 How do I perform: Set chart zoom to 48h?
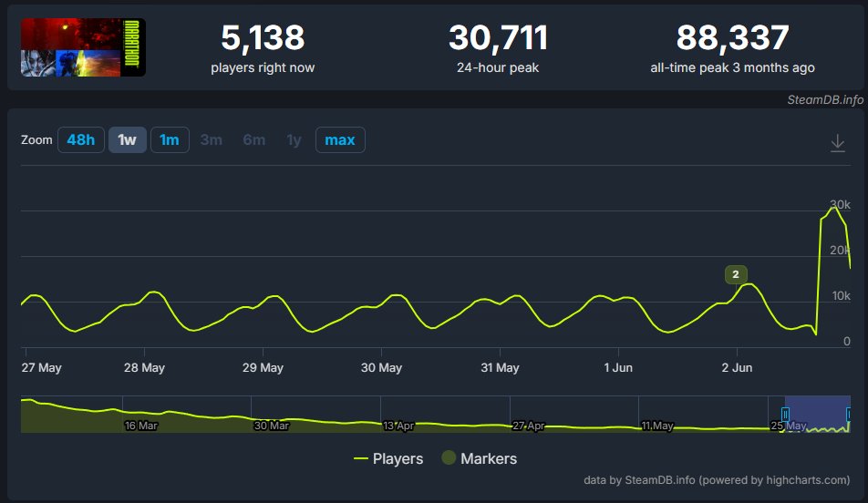pos(81,140)
